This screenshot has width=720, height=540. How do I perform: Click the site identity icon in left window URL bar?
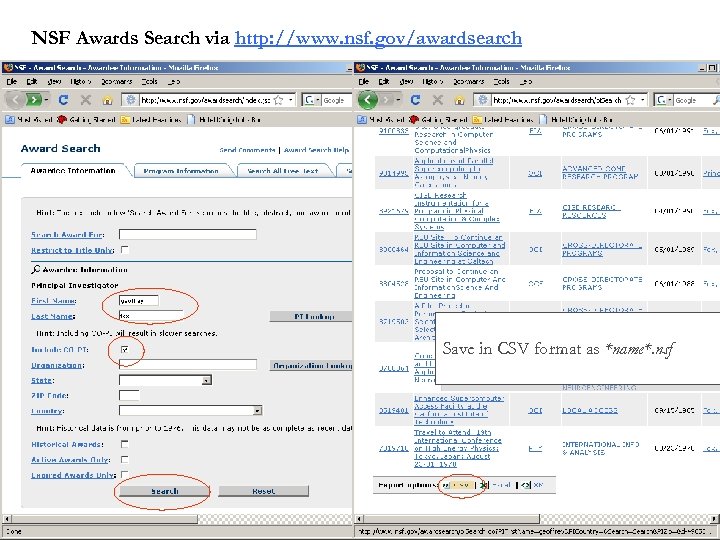tap(130, 100)
